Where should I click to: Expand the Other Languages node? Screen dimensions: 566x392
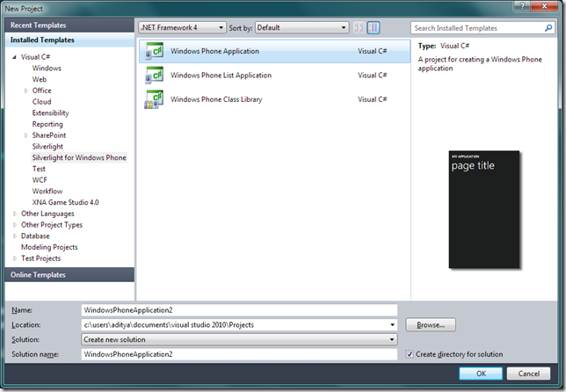tap(15, 214)
